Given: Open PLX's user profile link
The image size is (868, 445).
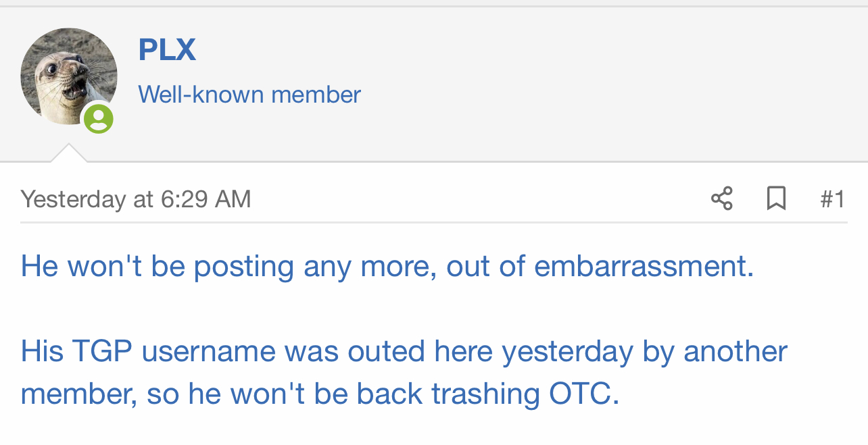Looking at the screenshot, I should point(167,50).
